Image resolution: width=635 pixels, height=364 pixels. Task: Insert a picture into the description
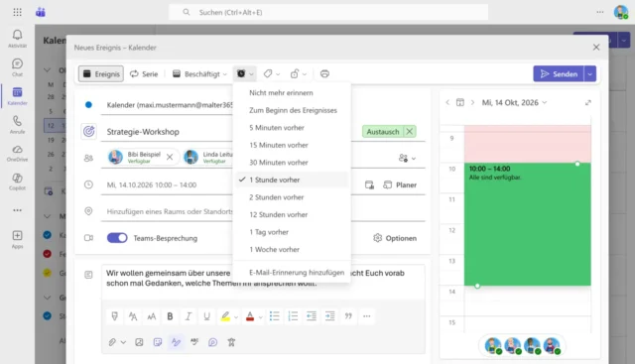[139, 342]
